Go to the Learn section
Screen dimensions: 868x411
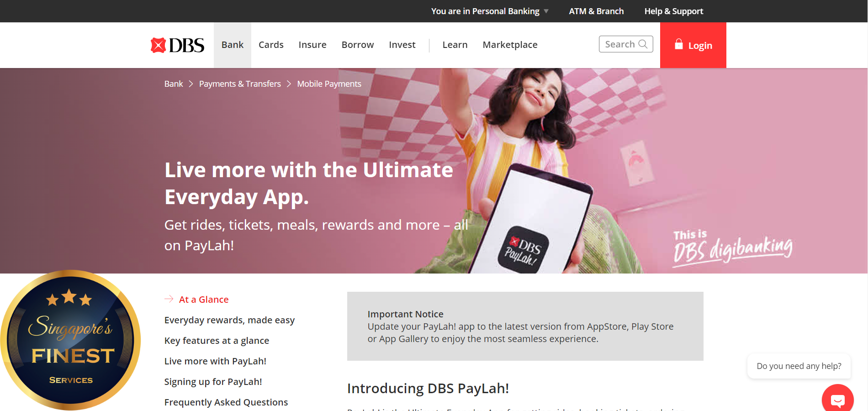[455, 45]
